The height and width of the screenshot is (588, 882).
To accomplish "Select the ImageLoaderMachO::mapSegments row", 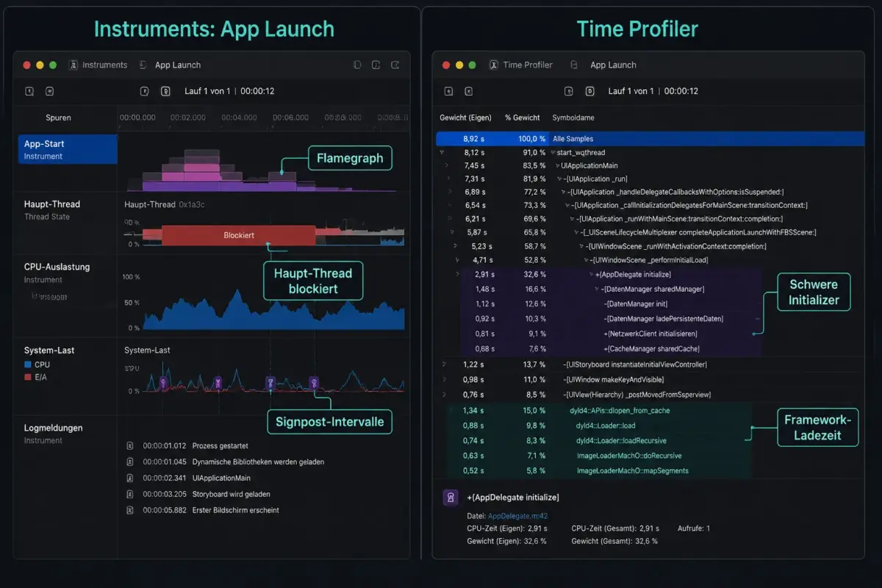I will tap(599, 470).
